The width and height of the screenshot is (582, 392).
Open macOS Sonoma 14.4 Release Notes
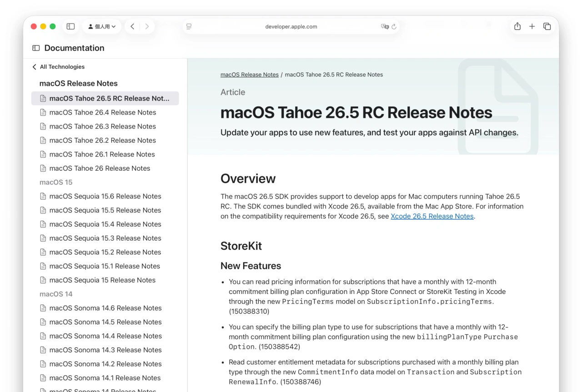pos(105,336)
